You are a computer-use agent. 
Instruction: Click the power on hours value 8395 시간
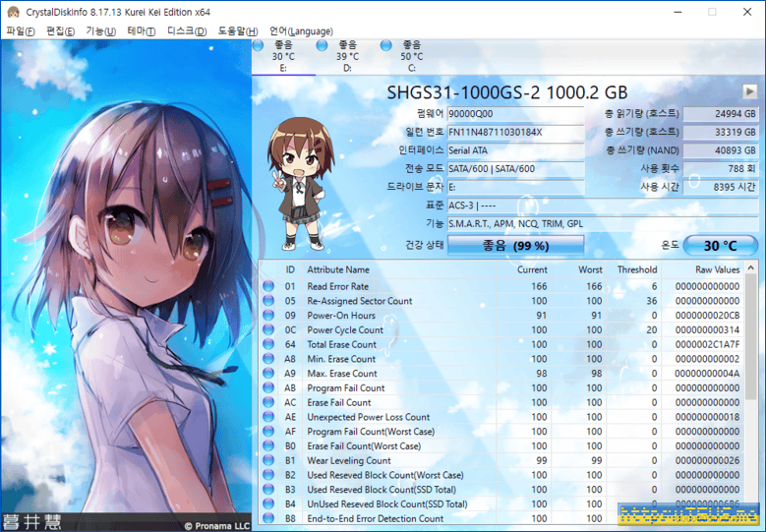point(721,187)
